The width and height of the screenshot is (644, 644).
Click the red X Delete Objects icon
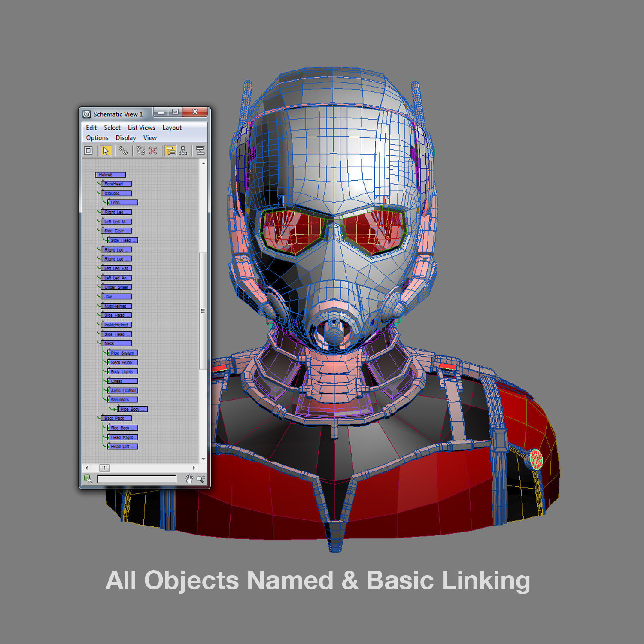153,151
